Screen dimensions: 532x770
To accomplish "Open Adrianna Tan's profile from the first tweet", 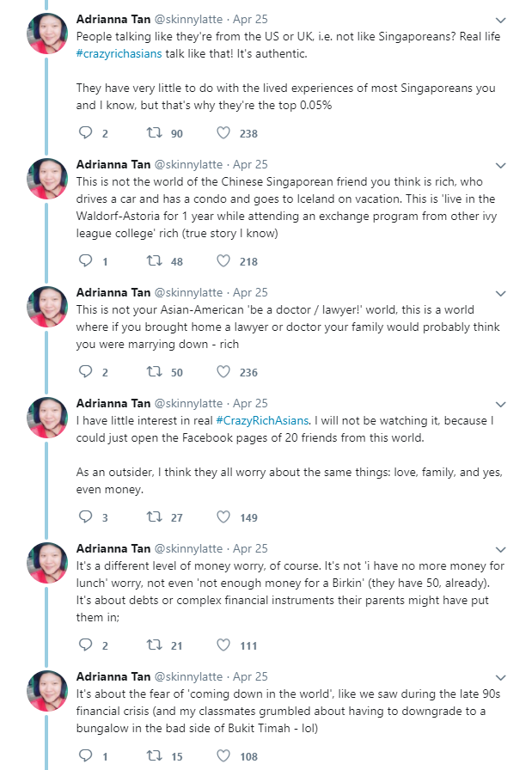I will click(x=113, y=19).
